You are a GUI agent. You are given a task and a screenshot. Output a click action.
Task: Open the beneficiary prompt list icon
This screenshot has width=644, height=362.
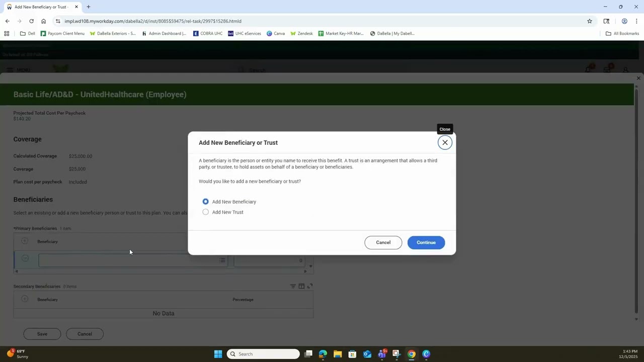click(x=222, y=260)
